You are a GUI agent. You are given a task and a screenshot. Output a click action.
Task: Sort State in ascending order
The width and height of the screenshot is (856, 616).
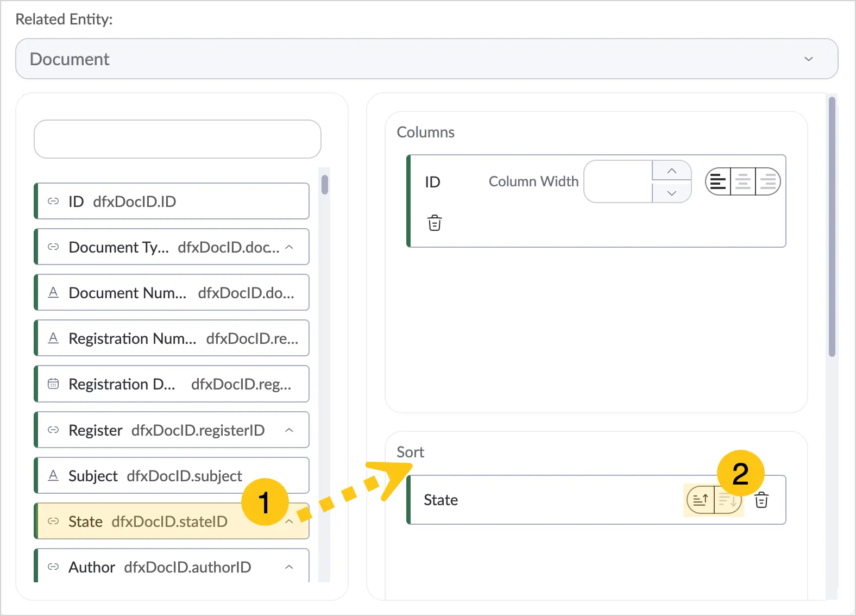(x=701, y=500)
